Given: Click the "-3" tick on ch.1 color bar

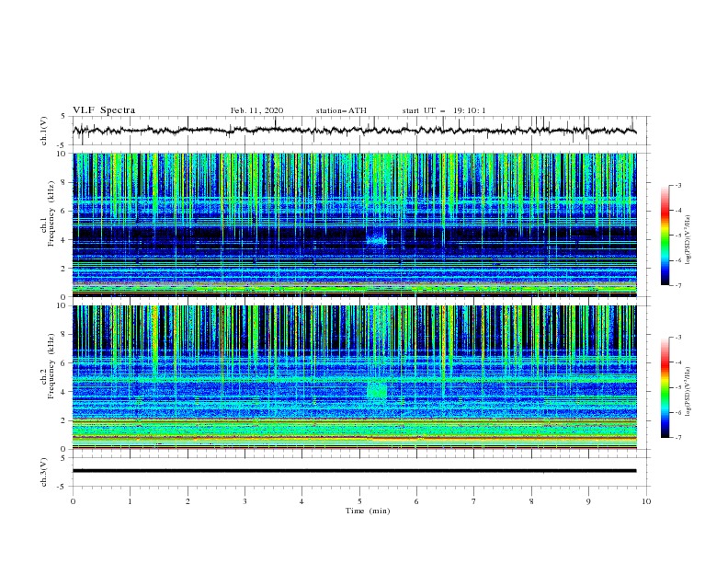Looking at the screenshot, I should point(678,185).
